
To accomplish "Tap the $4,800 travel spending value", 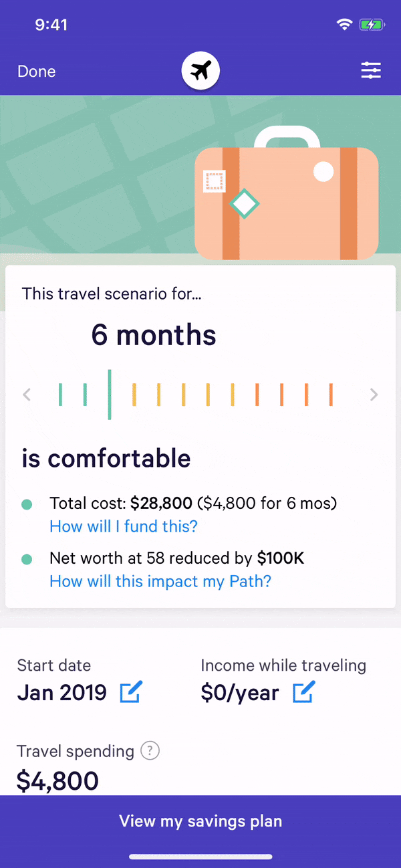I will tap(57, 780).
